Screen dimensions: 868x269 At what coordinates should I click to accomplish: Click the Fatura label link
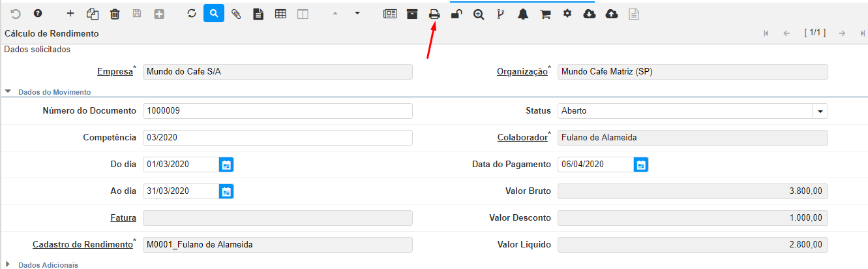(123, 218)
